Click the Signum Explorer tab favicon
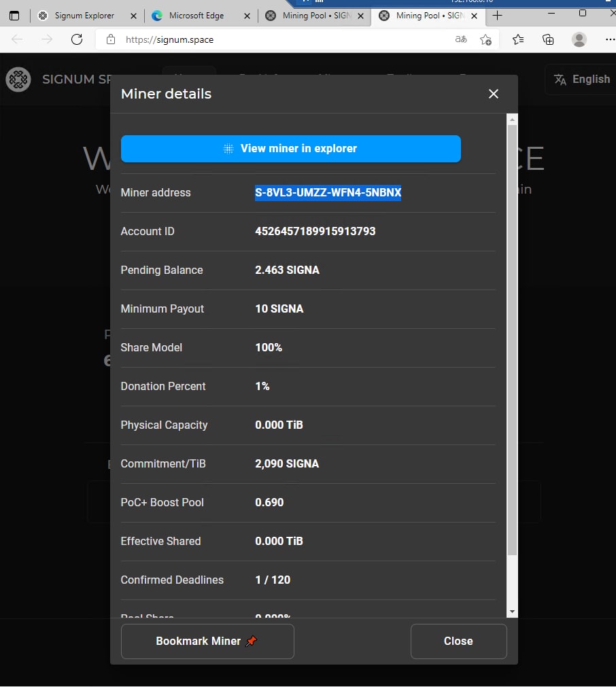Screen dimensions: 616x687 (x=43, y=16)
